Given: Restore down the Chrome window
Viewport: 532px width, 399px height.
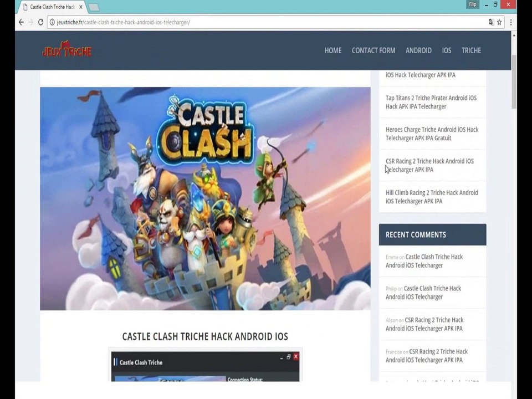Looking at the screenshot, I should [495, 5].
